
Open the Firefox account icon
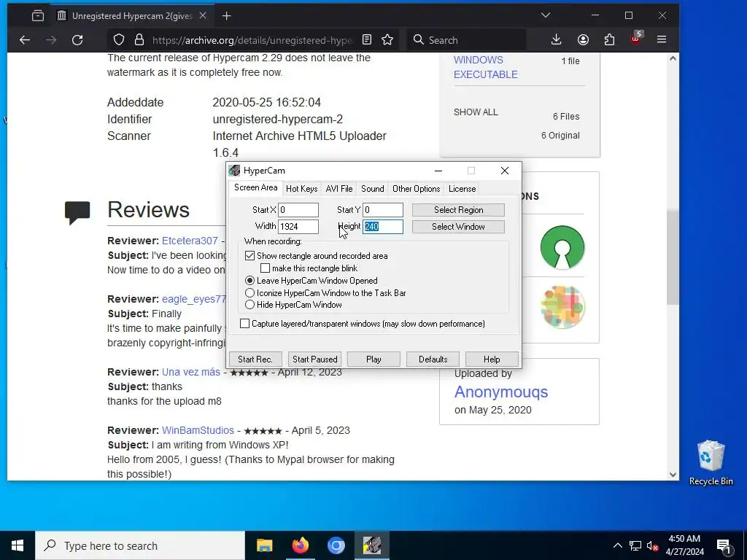[583, 40]
